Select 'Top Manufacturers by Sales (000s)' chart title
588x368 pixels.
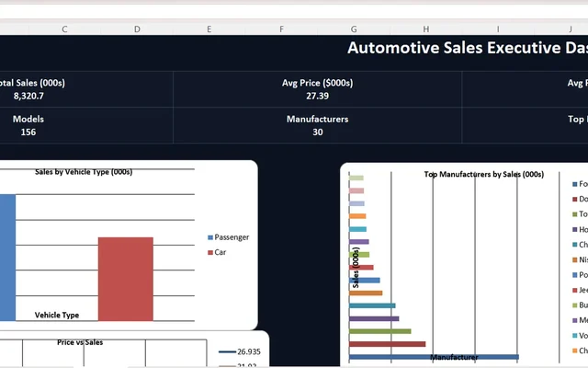point(484,174)
